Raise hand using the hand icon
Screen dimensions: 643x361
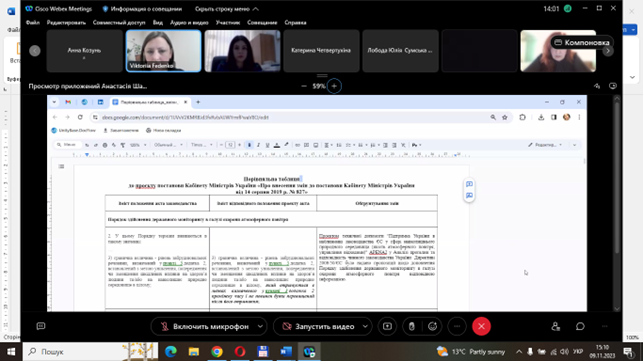click(x=412, y=327)
